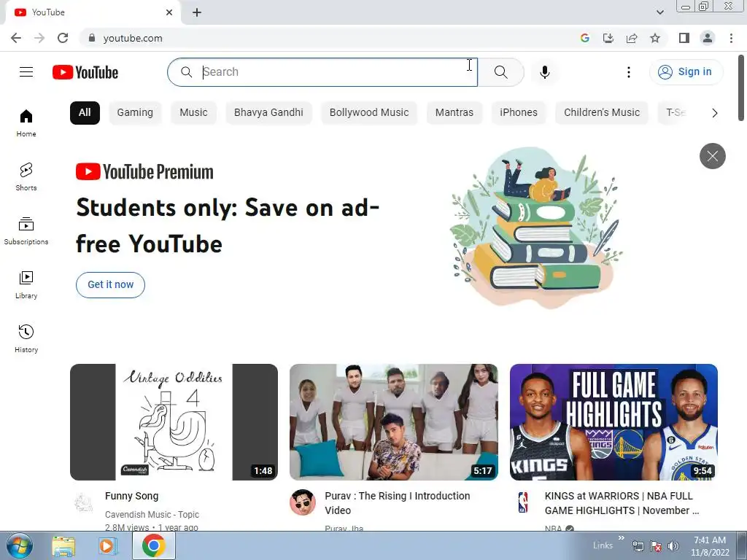Go to Home in sidebar
Viewport: 747px width, 560px height.
26,122
